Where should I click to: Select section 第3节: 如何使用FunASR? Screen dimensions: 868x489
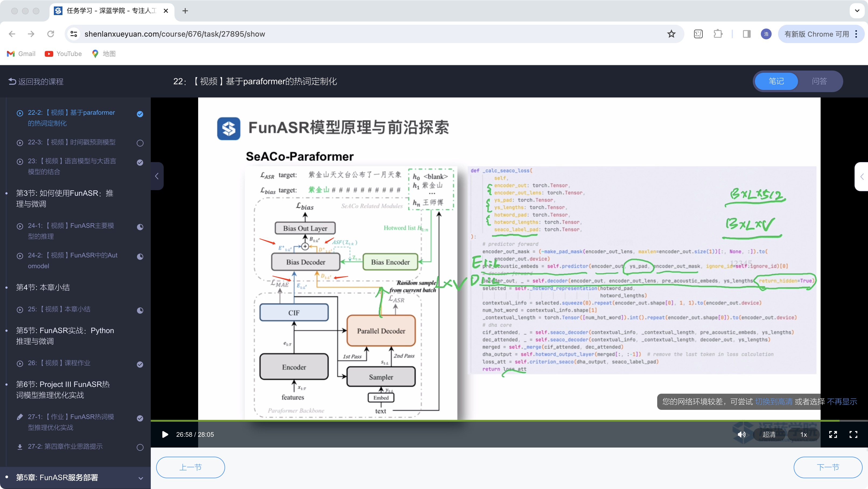(x=65, y=198)
